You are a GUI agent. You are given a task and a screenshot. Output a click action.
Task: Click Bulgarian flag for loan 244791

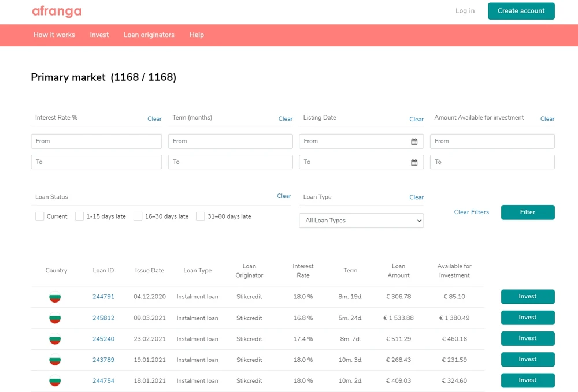55,297
